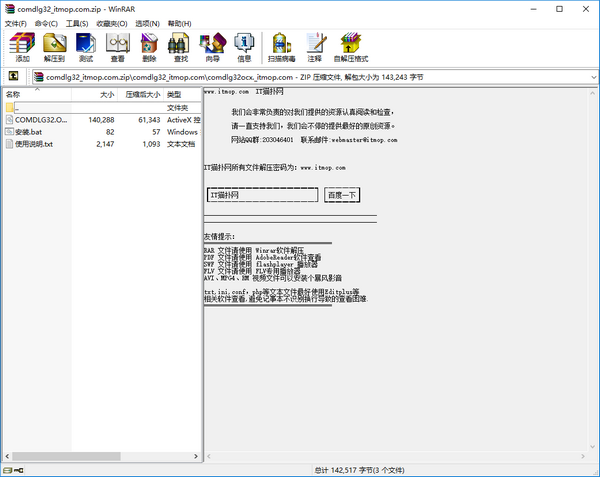Open the 收藏夹(O) menu
This screenshot has width=600, height=477.
click(112, 23)
